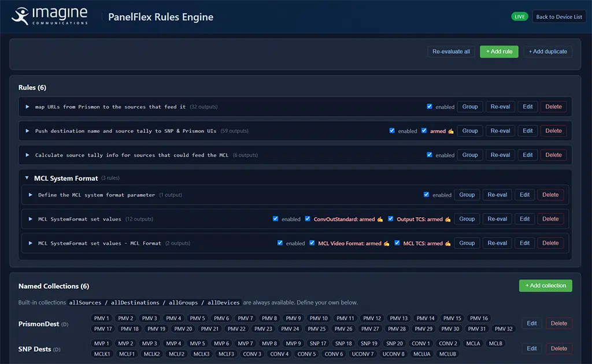Toggle enabled on MCL SystemFormat set values - MCL Format
Image resolution: width=592 pixels, height=364 pixels.
click(x=280, y=243)
